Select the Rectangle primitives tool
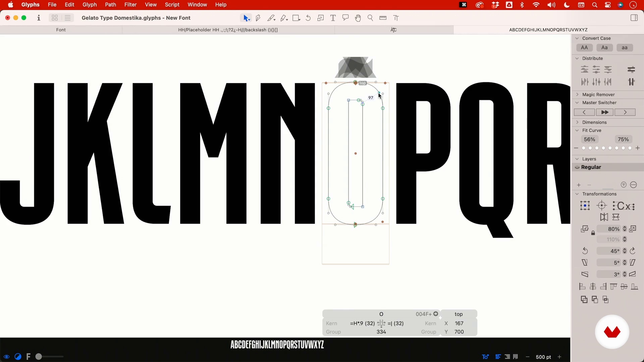Screen dimensions: 644x362 pyautogui.click(x=296, y=18)
